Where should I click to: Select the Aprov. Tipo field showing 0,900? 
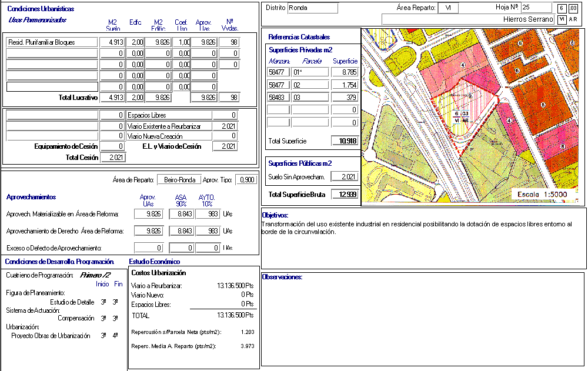pyautogui.click(x=245, y=180)
